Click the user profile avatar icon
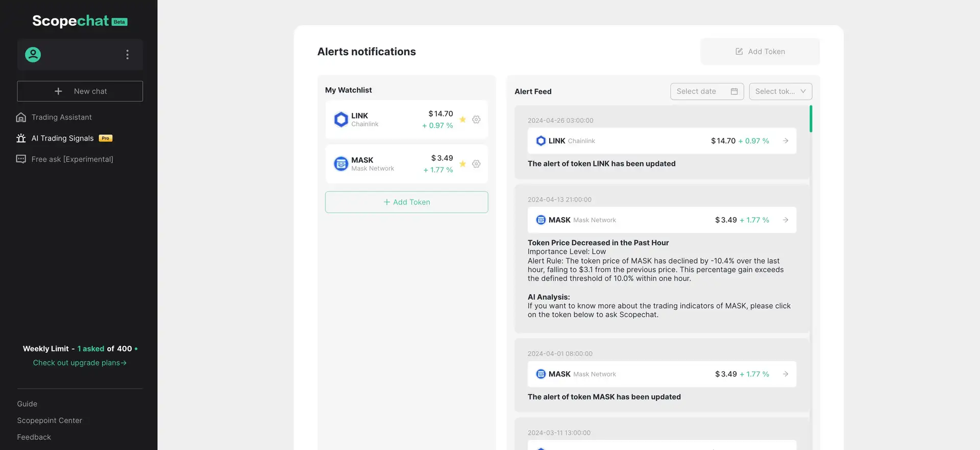The height and width of the screenshot is (450, 980). point(33,55)
